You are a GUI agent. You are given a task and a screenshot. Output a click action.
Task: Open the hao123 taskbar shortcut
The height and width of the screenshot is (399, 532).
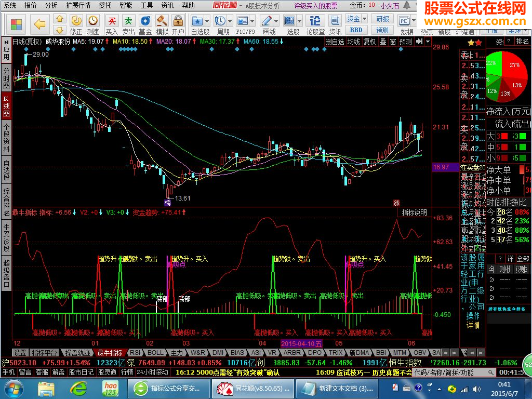point(110,389)
